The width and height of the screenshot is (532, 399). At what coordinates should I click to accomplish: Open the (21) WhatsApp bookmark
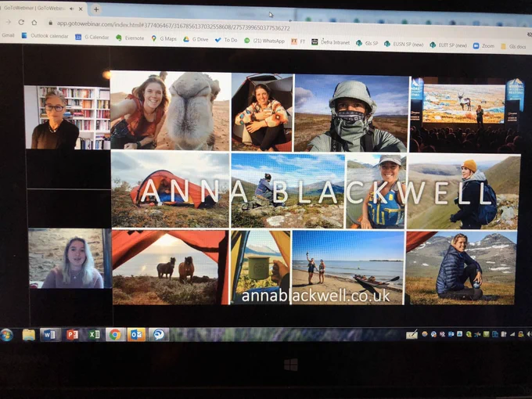[264, 41]
